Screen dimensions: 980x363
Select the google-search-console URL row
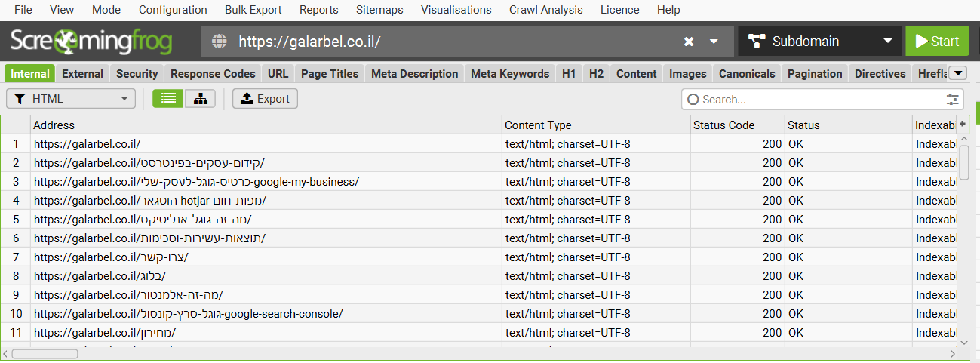point(266,314)
